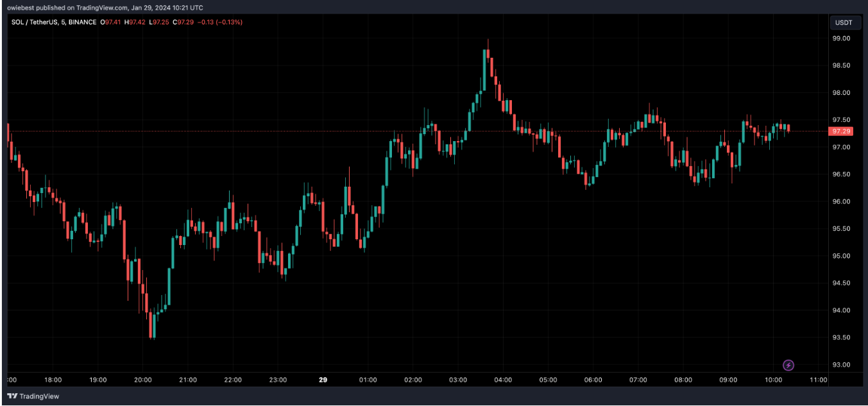
Task: Click the high value H97.42
Action: (x=138, y=22)
